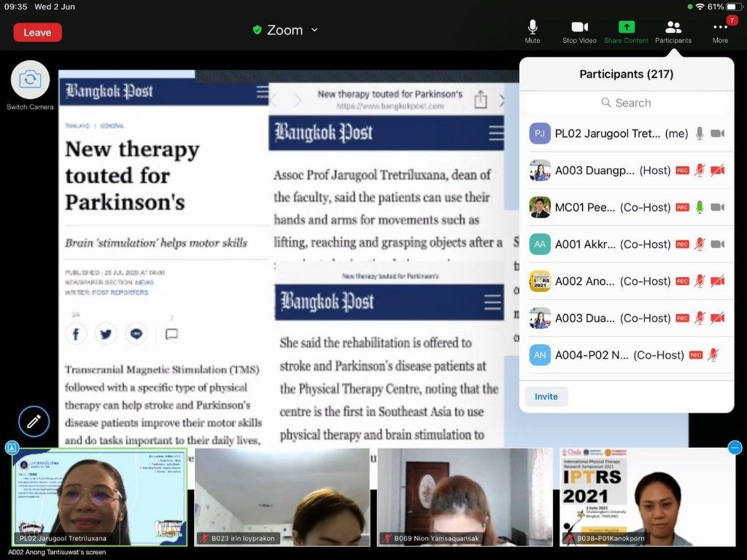Tap the REC badge for A004-P02 N...
747x560 pixels.
[x=695, y=355]
